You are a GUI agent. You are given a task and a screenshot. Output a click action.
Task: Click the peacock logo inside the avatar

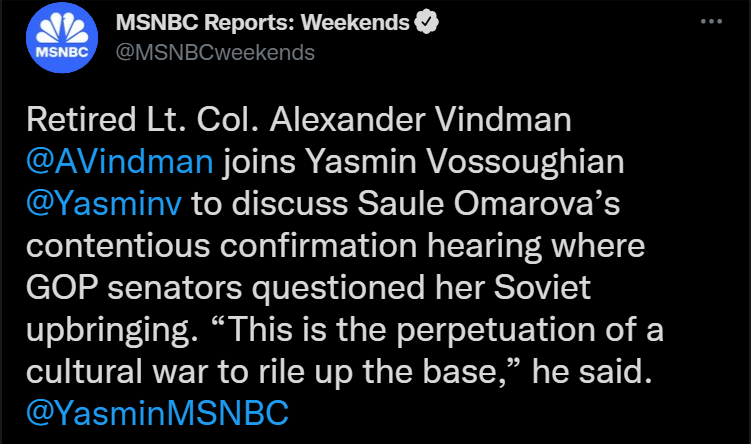pos(62,28)
